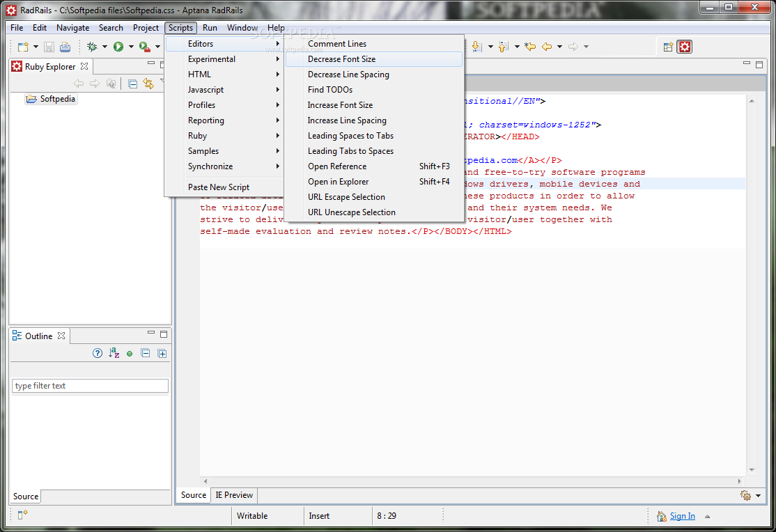Click Collapse All in Ruby Explorer

point(132,84)
